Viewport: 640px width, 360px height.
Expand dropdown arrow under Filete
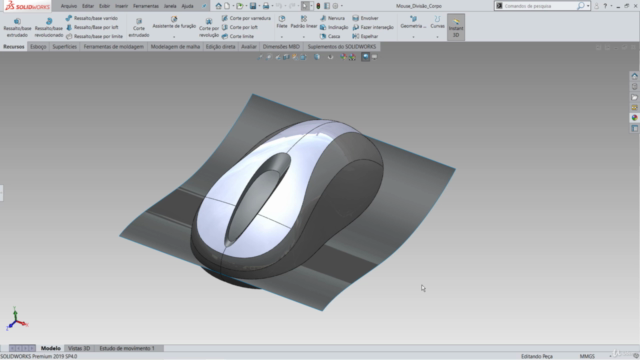coord(282,37)
